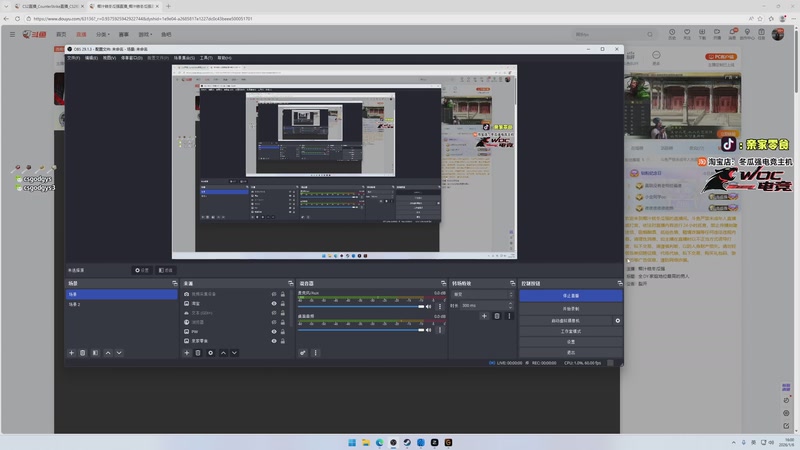Viewport: 800px width, 450px height.
Task: Remove transition with trash icon
Action: [x=497, y=316]
